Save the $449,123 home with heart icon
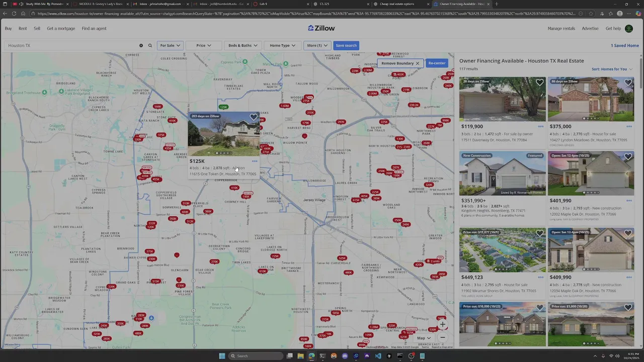This screenshot has height=362, width=644. point(540,233)
